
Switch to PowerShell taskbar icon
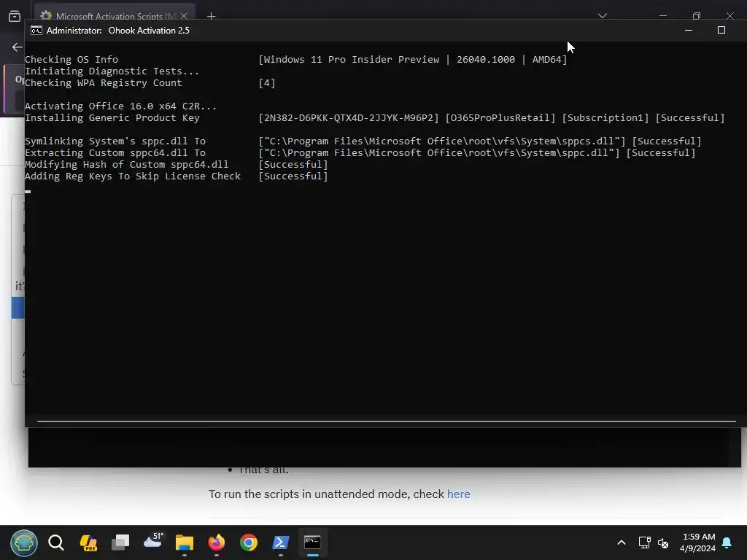tap(280, 542)
